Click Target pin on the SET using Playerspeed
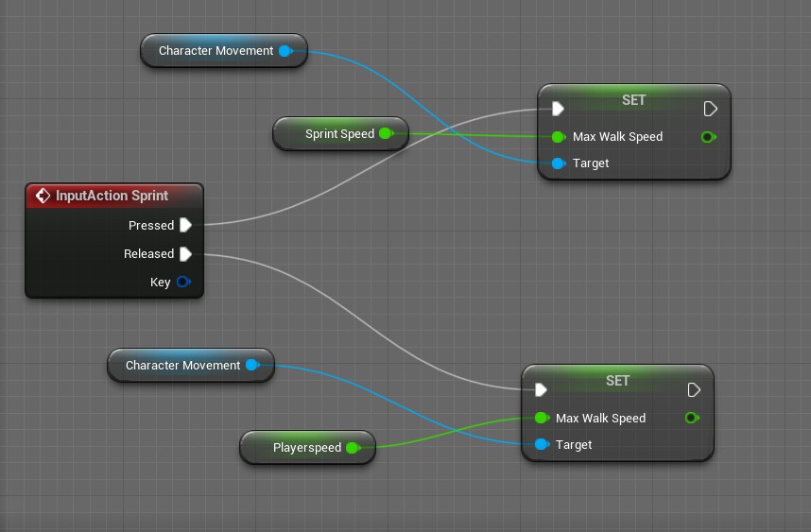Image resolution: width=811 pixels, height=532 pixels. tap(541, 444)
